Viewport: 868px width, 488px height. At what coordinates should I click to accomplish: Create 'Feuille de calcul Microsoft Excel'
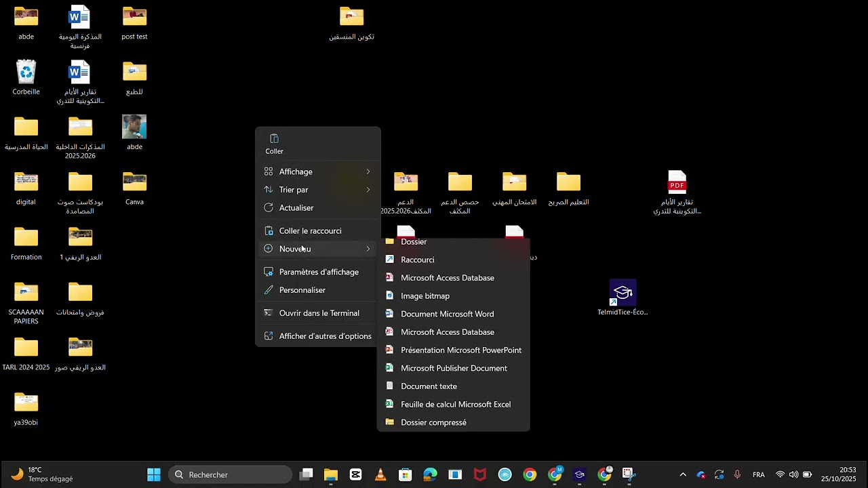click(x=453, y=405)
